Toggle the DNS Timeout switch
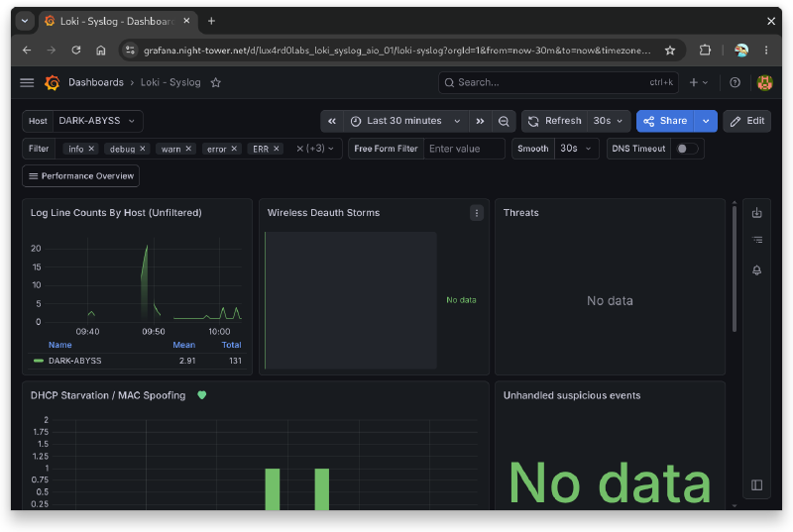This screenshot has width=793, height=532. point(687,149)
